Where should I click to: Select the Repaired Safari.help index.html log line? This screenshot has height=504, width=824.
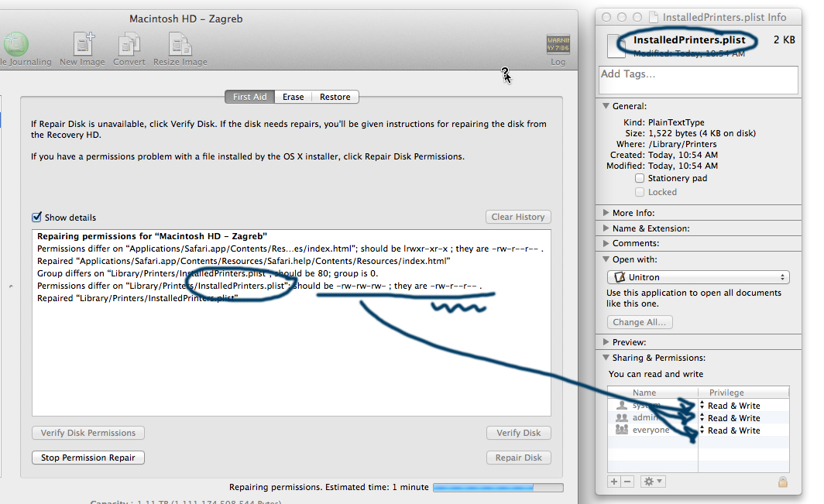244,261
